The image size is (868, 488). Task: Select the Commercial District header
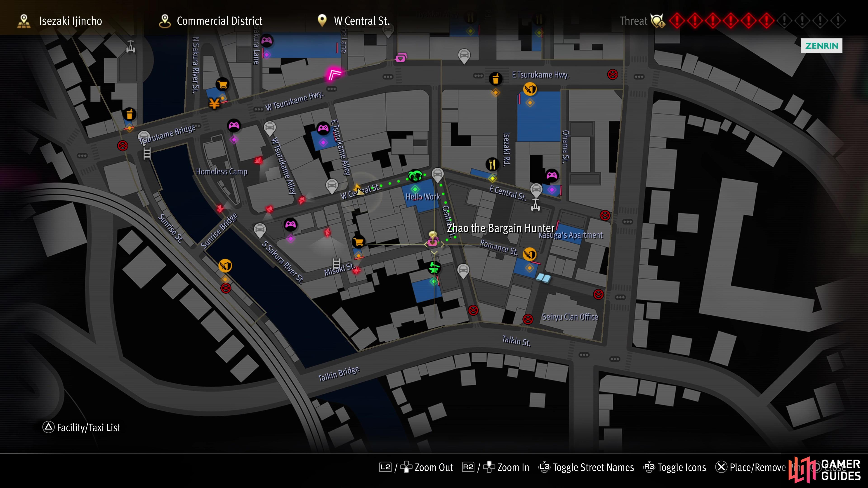coord(211,21)
